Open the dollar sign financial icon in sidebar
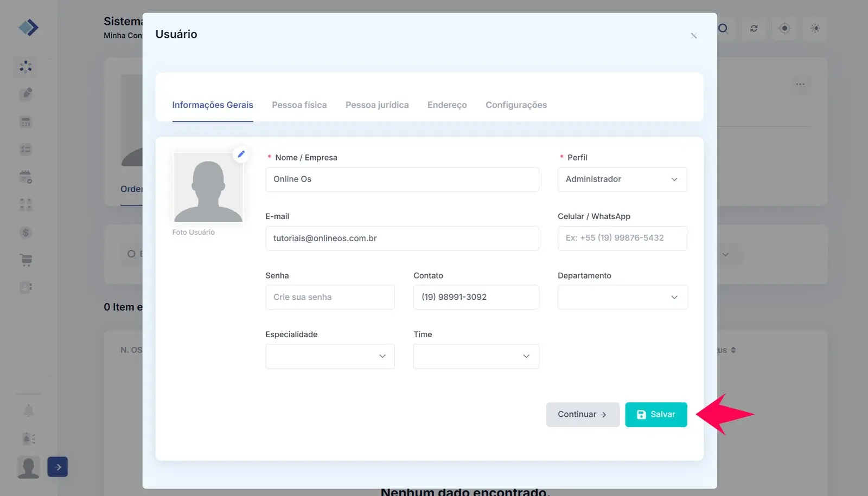This screenshot has height=496, width=868. pos(25,233)
